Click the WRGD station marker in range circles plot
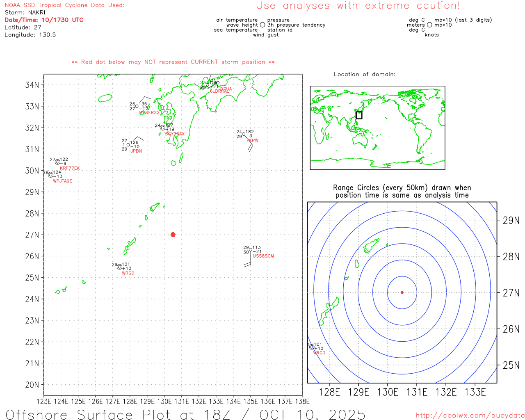 click(312, 347)
